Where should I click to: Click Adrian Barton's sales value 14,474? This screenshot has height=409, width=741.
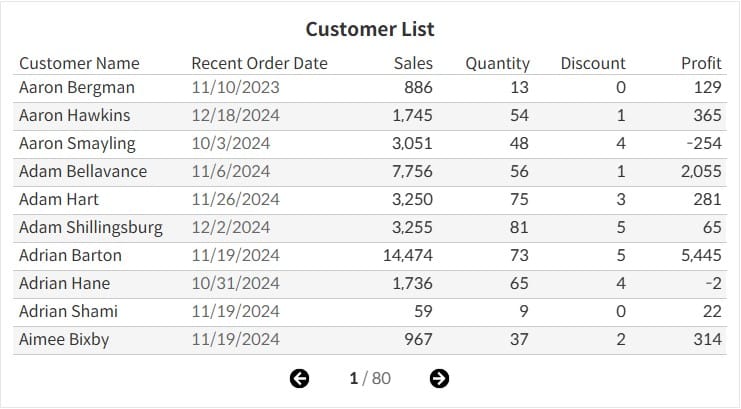pos(408,255)
